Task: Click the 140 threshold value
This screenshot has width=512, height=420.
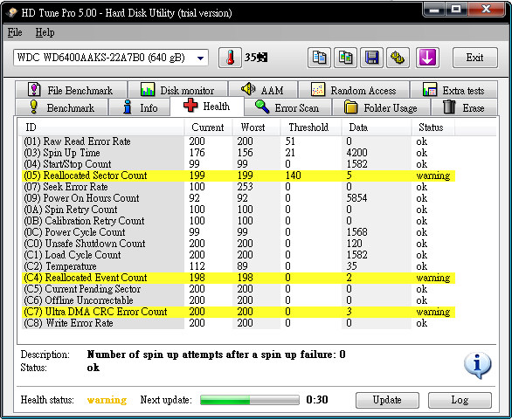Action: (x=293, y=176)
